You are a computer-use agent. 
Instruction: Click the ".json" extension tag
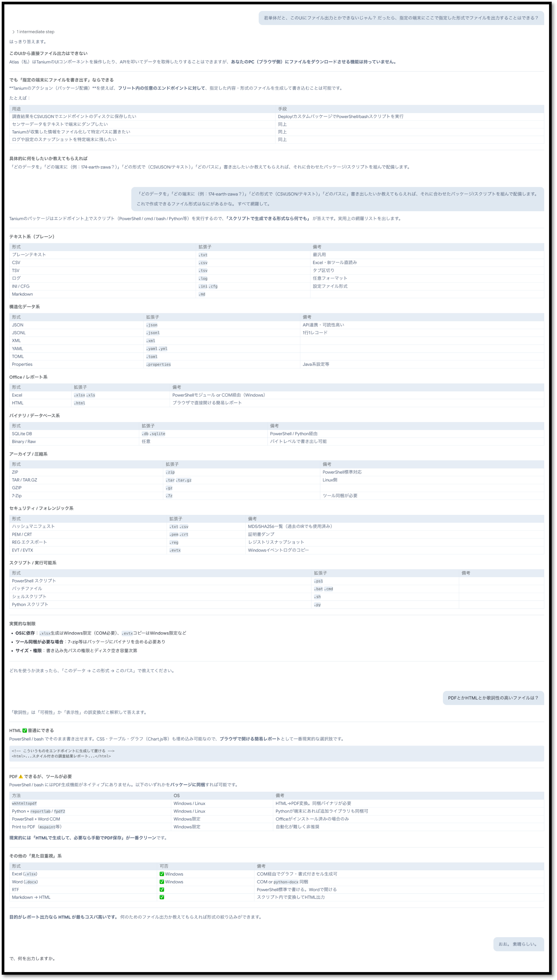click(x=152, y=325)
